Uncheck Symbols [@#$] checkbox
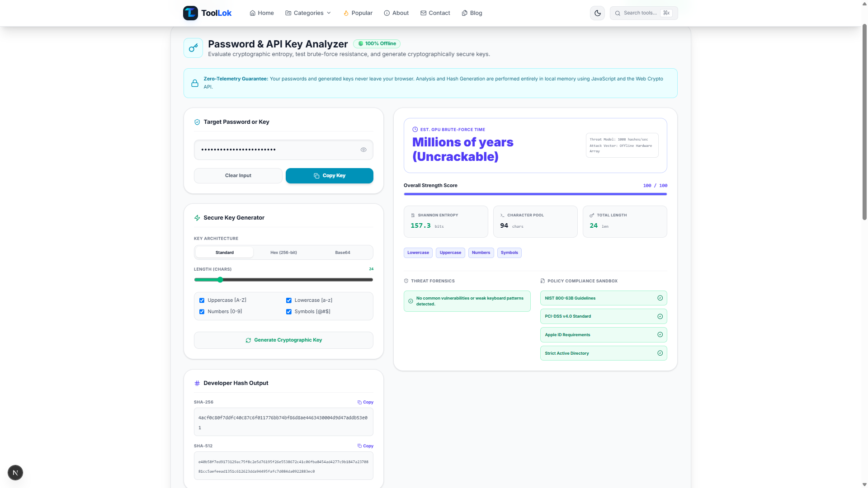Image resolution: width=868 pixels, height=488 pixels. pos(288,312)
